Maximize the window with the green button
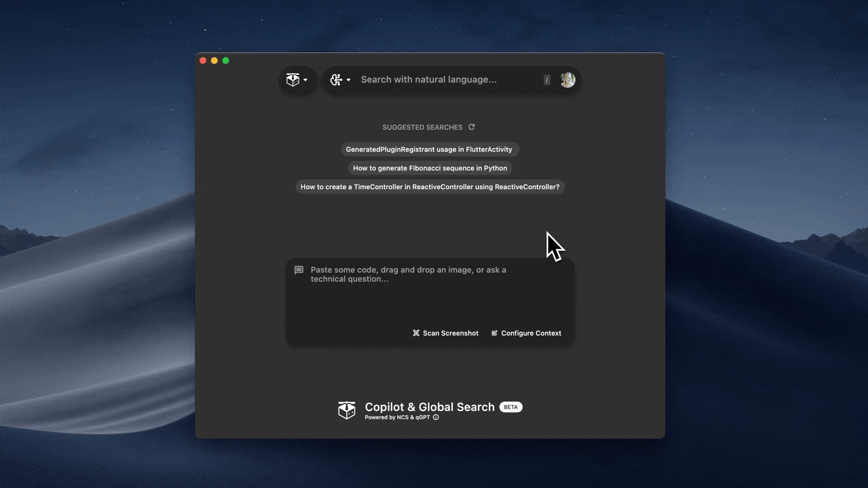 click(x=225, y=61)
